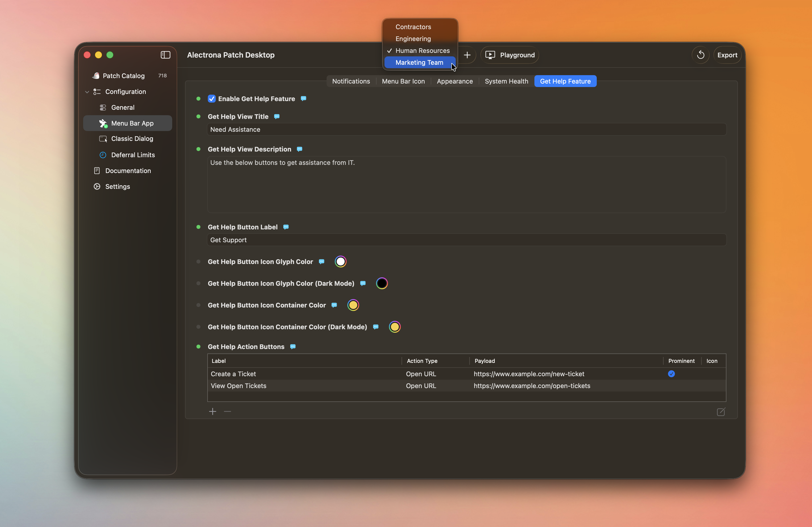Viewport: 812px width, 527px height.
Task: Click the Export button
Action: pos(727,55)
